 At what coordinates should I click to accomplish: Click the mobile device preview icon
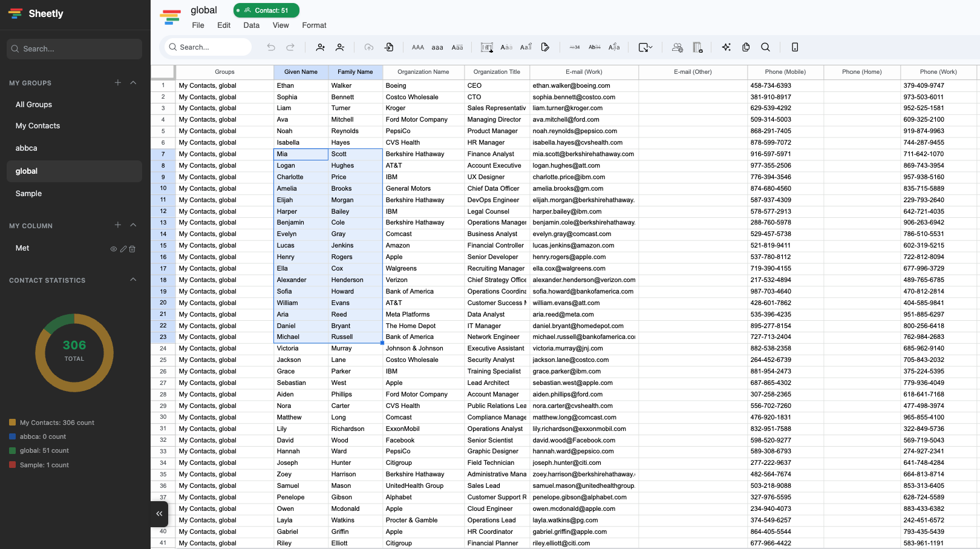click(x=794, y=47)
